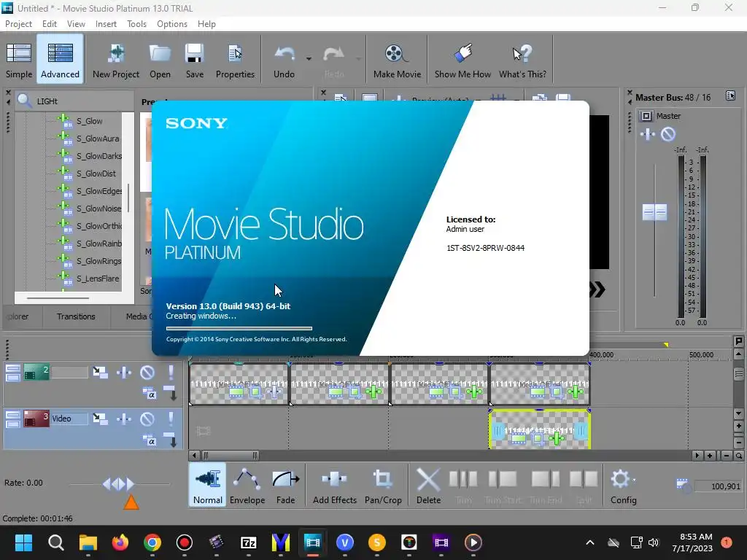Image resolution: width=747 pixels, height=560 pixels.
Task: Select the S_GlowAura effect
Action: click(x=98, y=139)
